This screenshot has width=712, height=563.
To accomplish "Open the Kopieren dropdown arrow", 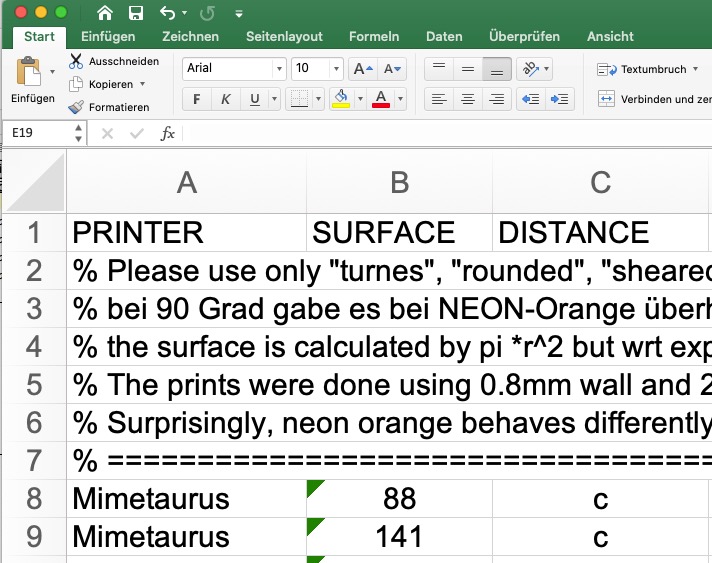I will [x=142, y=84].
